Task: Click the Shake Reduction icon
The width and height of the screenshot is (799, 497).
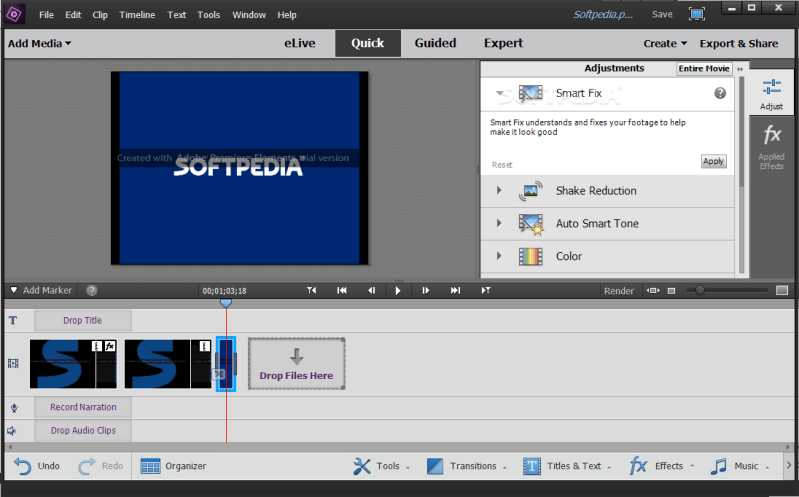Action: click(x=530, y=191)
